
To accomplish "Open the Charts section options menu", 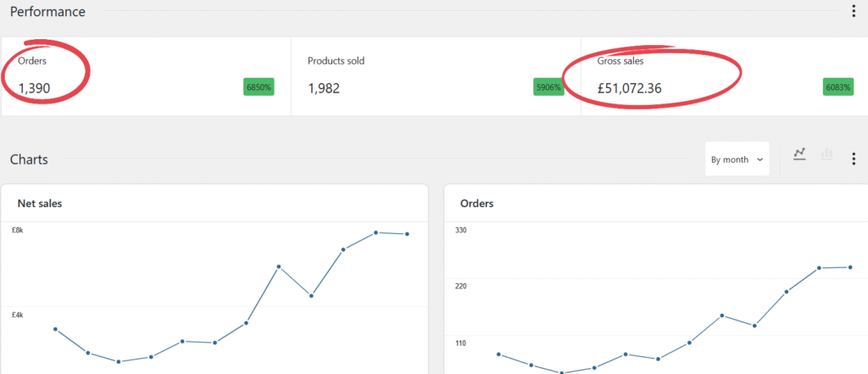I will tap(853, 159).
